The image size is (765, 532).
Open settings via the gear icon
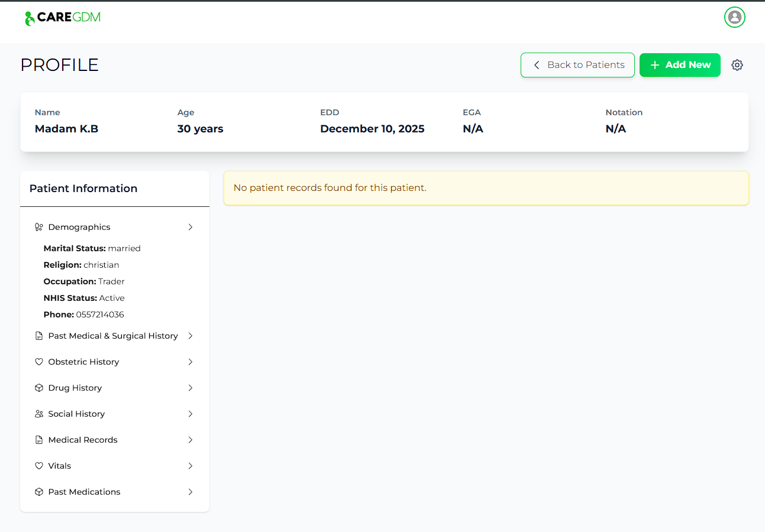pyautogui.click(x=737, y=65)
